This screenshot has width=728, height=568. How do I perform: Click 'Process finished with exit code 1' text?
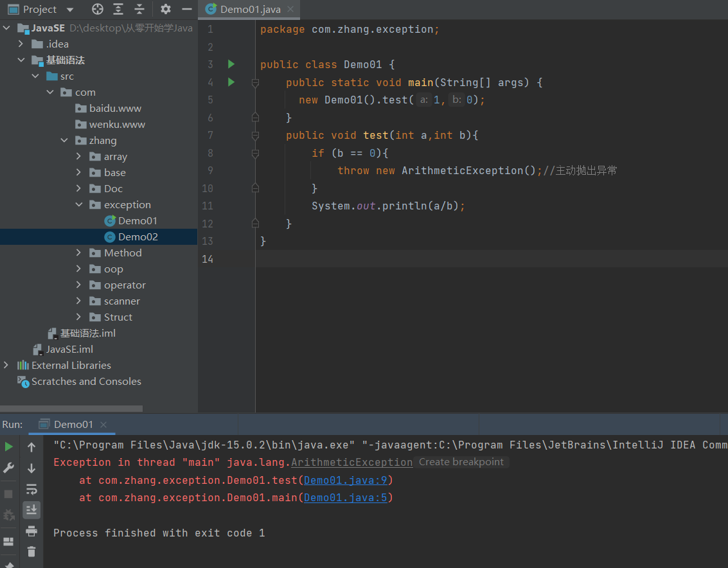coord(159,533)
